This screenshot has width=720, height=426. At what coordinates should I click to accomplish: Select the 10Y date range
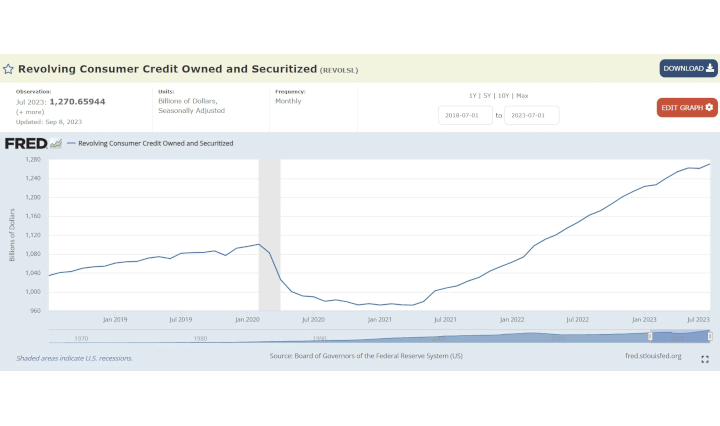point(504,95)
